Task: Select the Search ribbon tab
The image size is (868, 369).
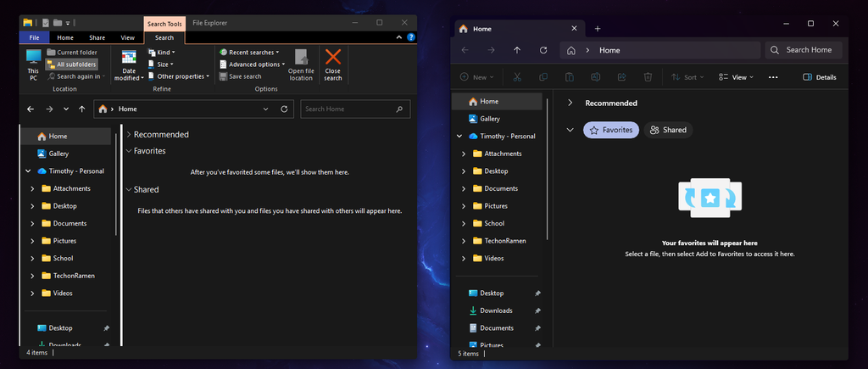Action: pos(164,37)
